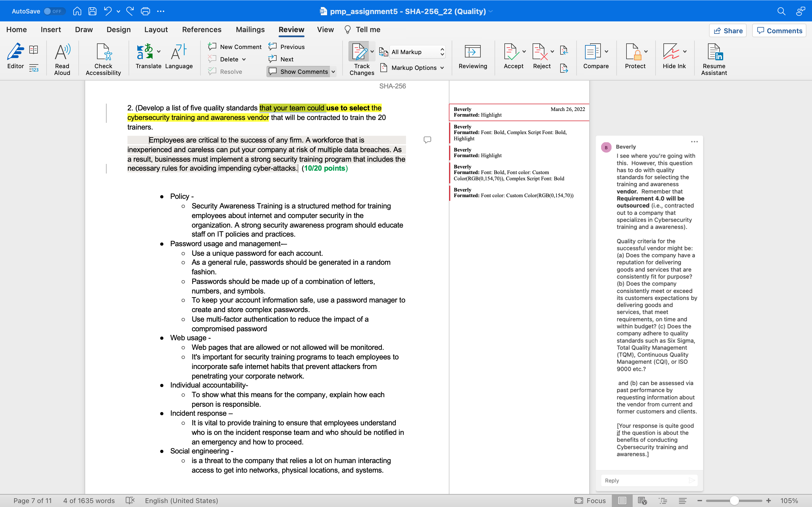Enable Focus mode in status bar
The height and width of the screenshot is (507, 812).
591,500
